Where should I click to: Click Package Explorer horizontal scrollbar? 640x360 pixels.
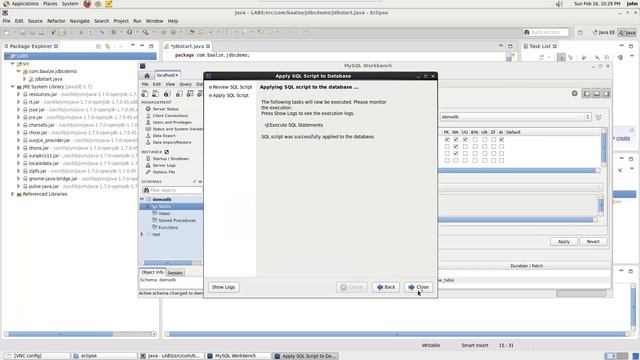[x=80, y=334]
